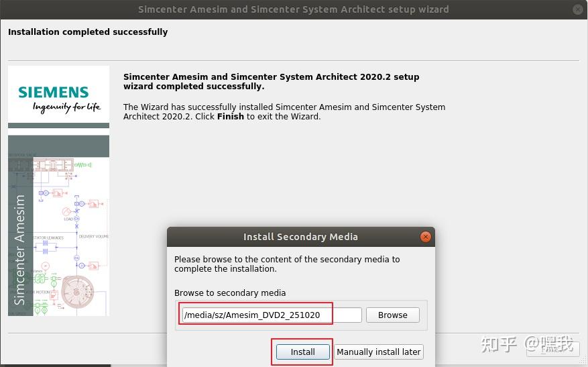The width and height of the screenshot is (588, 367).
Task: Click the 'Browse to secondary media' label
Action: point(230,293)
